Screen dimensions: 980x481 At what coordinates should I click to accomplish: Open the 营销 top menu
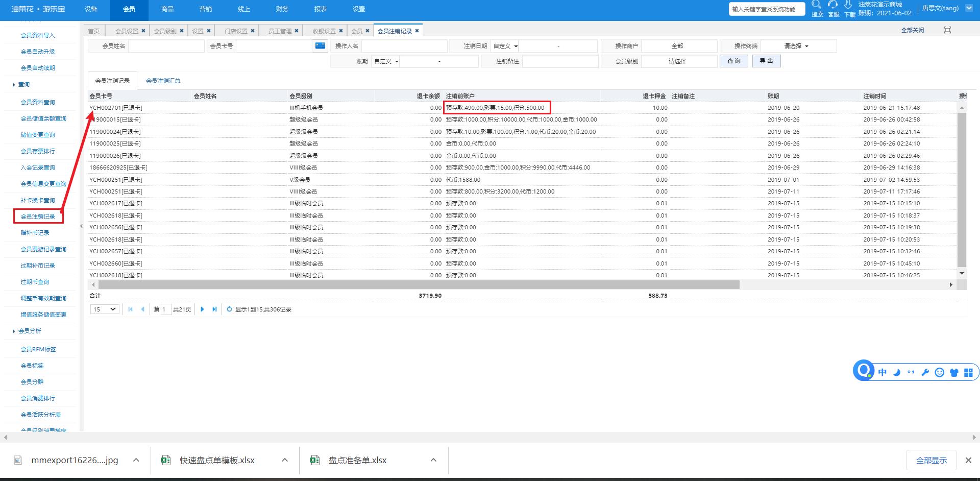point(206,9)
